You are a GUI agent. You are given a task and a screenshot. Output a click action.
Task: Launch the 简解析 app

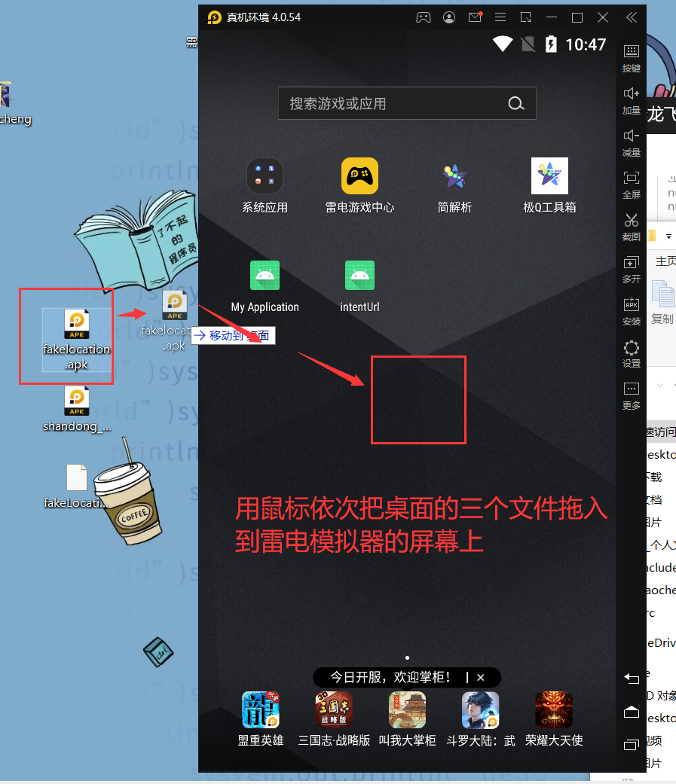[454, 186]
